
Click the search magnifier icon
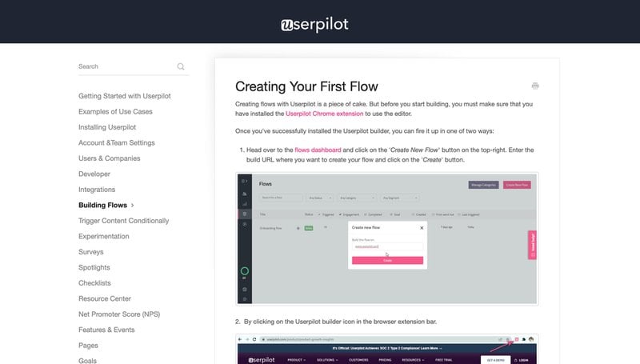pos(181,66)
